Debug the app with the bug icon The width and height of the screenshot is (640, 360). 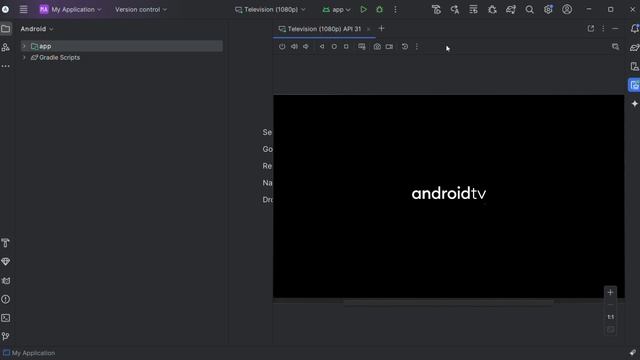(x=380, y=9)
